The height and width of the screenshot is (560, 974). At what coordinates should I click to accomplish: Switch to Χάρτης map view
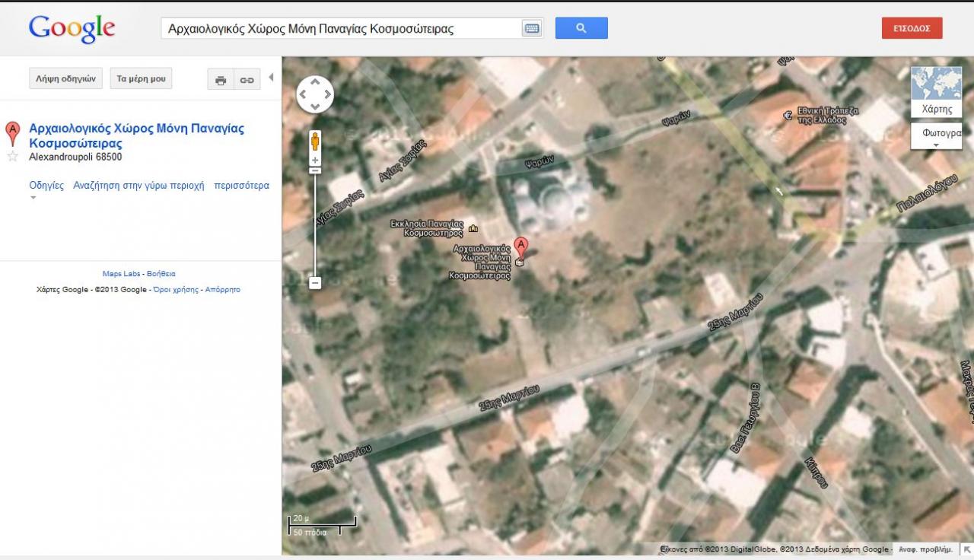pyautogui.click(x=936, y=92)
